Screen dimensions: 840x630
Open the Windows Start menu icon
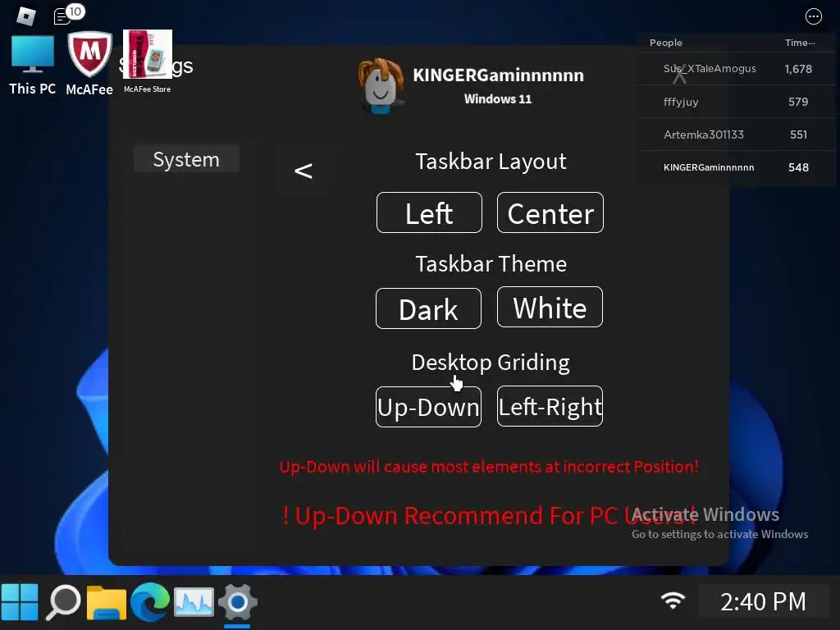pyautogui.click(x=20, y=602)
